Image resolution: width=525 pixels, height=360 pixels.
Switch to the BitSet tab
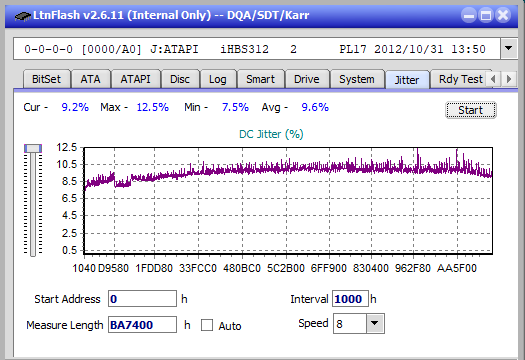[x=47, y=79]
